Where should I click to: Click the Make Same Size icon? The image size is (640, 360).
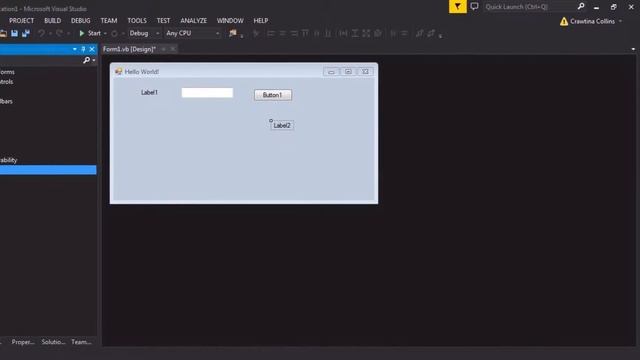click(366, 33)
